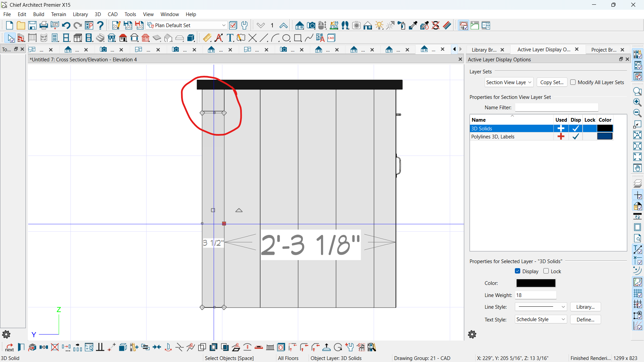Click the Camera view tool icon
Viewport: 644px width, 362px height.
[311, 25]
